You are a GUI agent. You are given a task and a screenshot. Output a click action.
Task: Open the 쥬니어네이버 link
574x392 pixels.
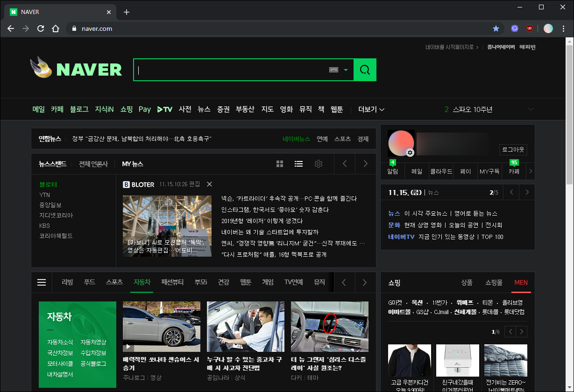pyautogui.click(x=501, y=47)
